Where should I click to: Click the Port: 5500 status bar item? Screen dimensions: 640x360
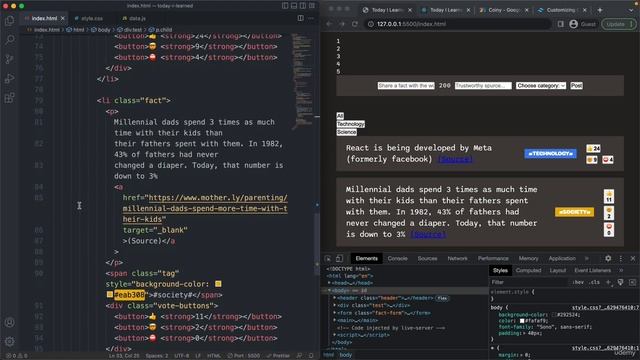[x=244, y=356]
